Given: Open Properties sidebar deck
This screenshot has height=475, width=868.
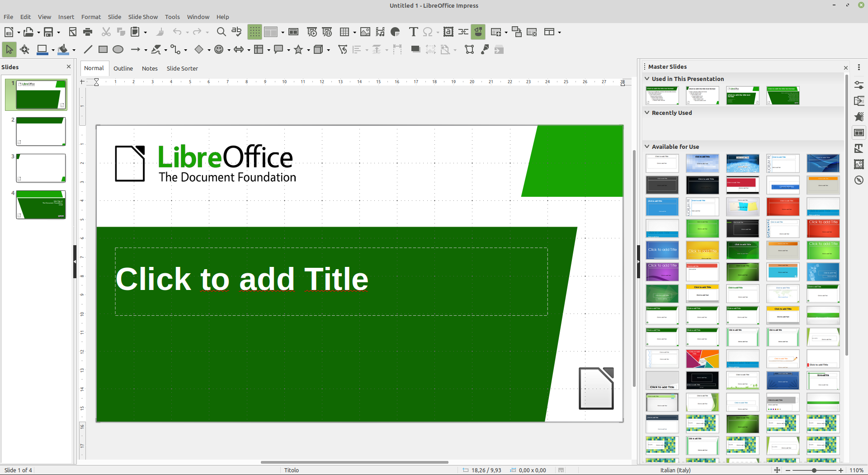Looking at the screenshot, I should [x=859, y=85].
